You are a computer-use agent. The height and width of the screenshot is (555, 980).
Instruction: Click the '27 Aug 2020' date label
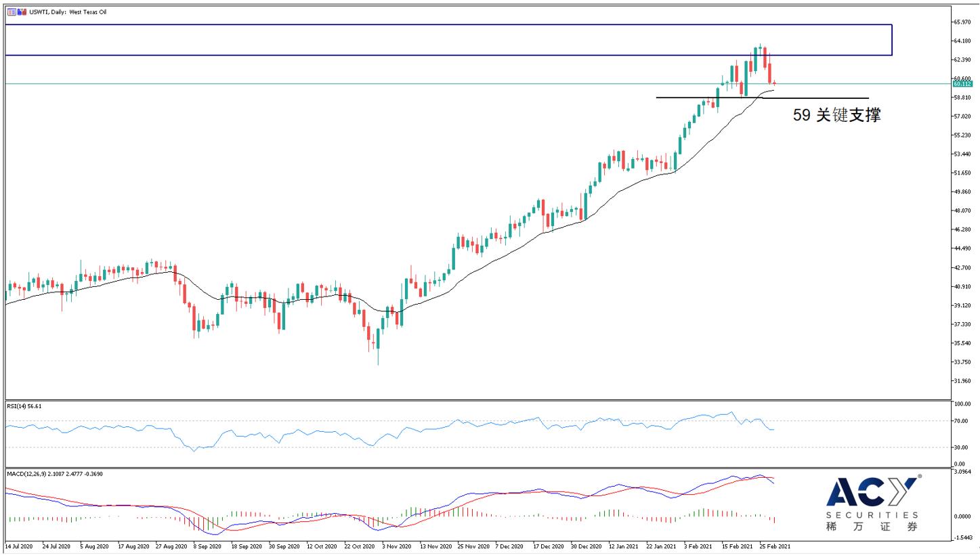point(171,546)
